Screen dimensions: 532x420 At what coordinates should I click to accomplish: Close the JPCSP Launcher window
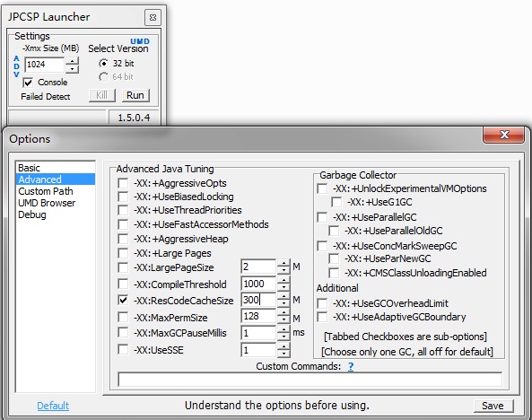coord(153,17)
